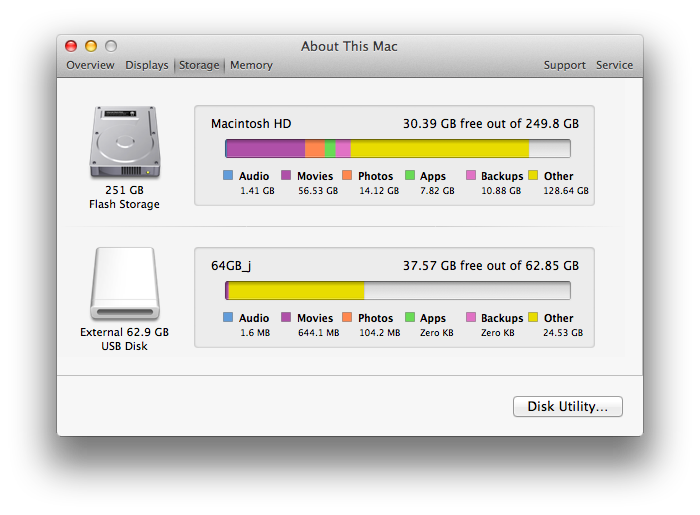
Task: Click the 10.88 GB Backups value
Action: point(501,191)
